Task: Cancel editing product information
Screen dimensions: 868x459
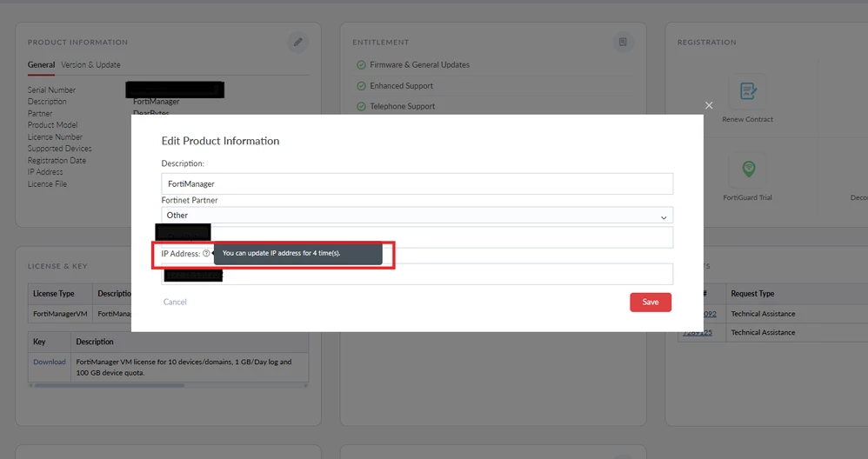Action: (175, 302)
